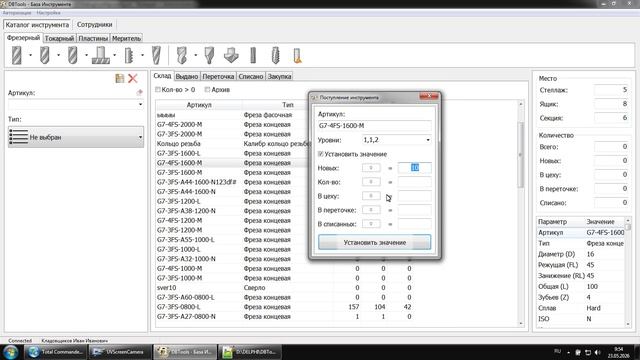Open dropdown arrow next to ball nose mill
Image resolution: width=640 pixels, height=360 pixels.
(x=86, y=55)
